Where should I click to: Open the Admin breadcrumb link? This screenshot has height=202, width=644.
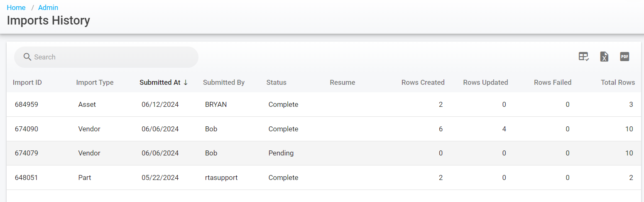click(x=48, y=7)
